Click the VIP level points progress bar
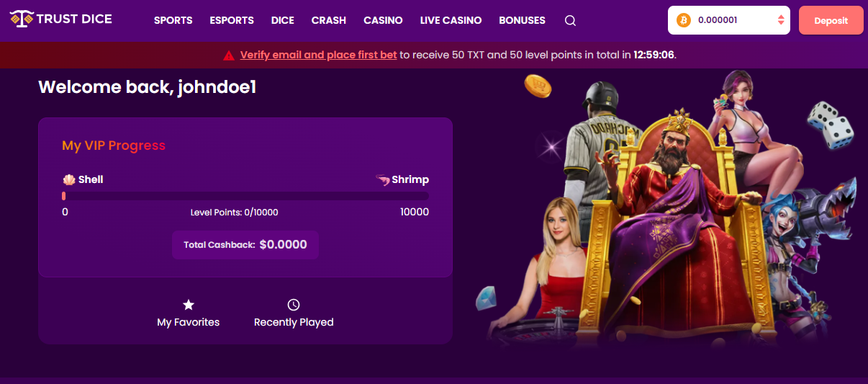868x384 pixels. 245,196
